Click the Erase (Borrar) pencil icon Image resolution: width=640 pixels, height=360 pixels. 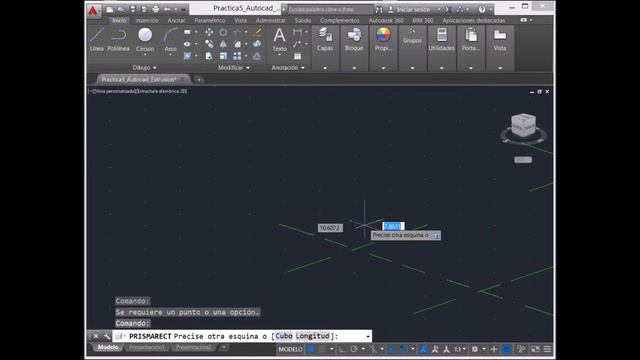257,32
